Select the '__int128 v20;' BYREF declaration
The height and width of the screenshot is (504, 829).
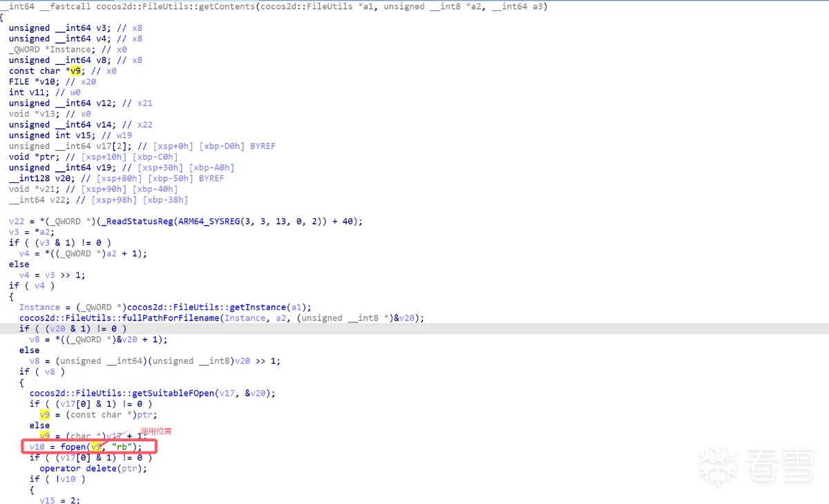coord(117,178)
